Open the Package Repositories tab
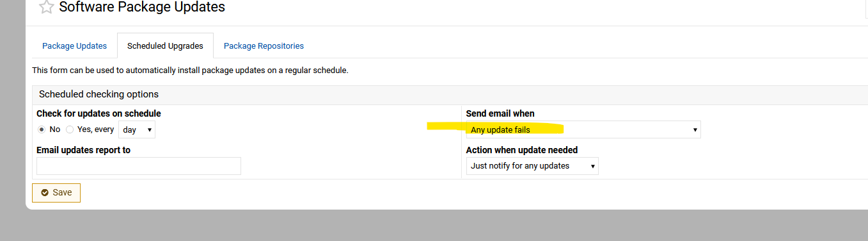Image resolution: width=868 pixels, height=241 pixels. (264, 46)
